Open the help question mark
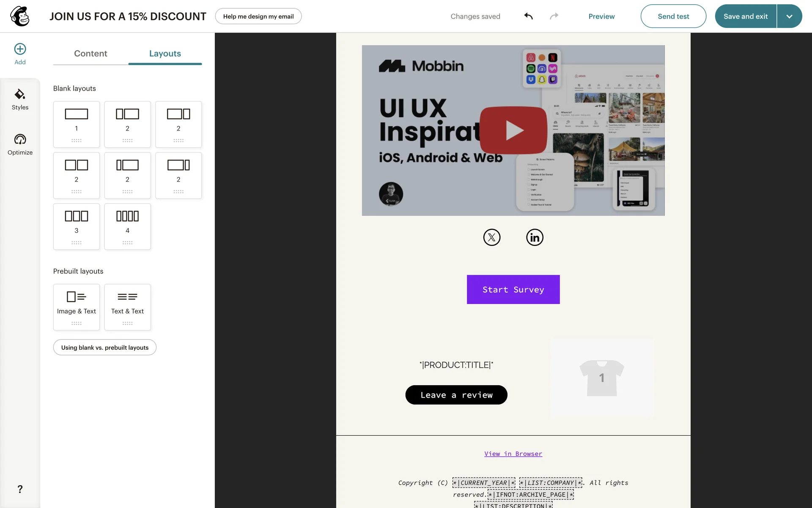 pyautogui.click(x=20, y=489)
